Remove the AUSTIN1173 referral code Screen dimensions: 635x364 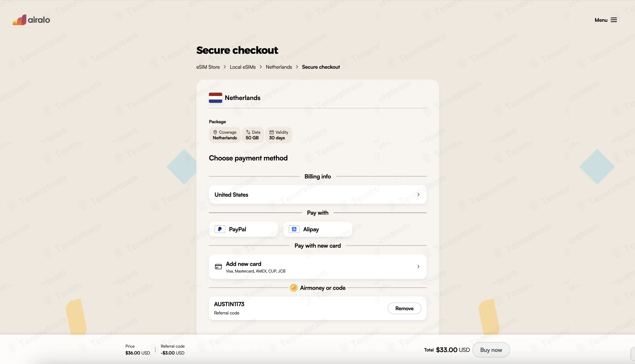point(404,309)
